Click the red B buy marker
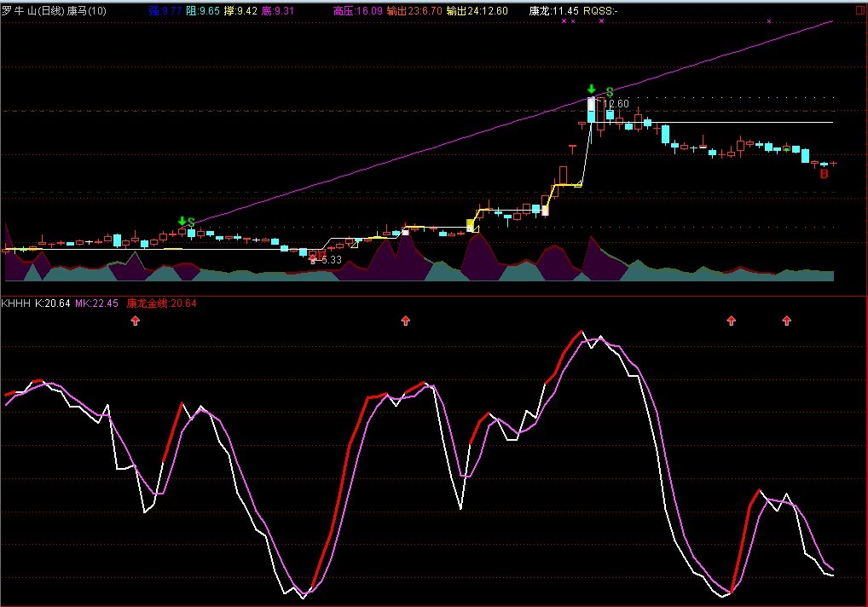The image size is (868, 607). (x=824, y=175)
